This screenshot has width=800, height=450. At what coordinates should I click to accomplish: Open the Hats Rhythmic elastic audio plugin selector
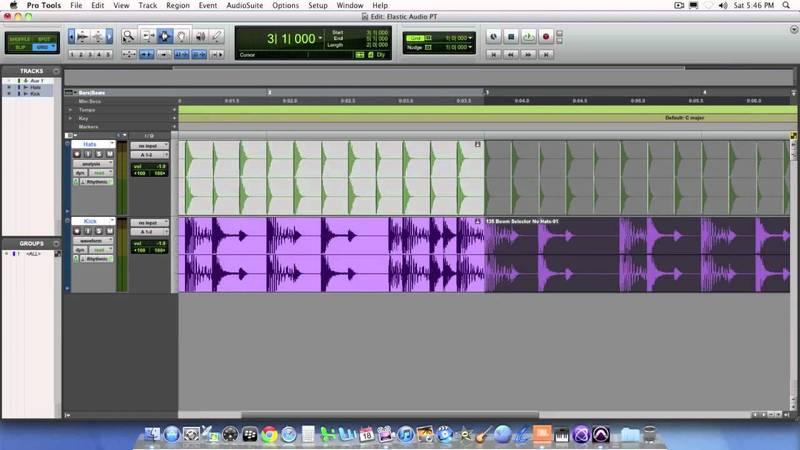(97, 182)
